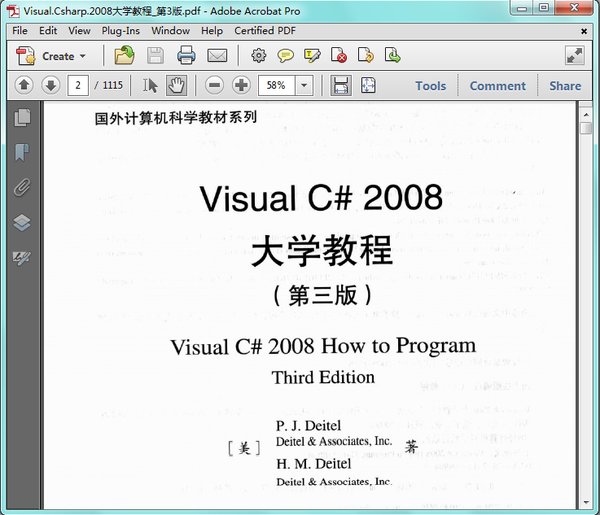600x515 pixels.
Task: Click the extract page icon
Action: [393, 55]
